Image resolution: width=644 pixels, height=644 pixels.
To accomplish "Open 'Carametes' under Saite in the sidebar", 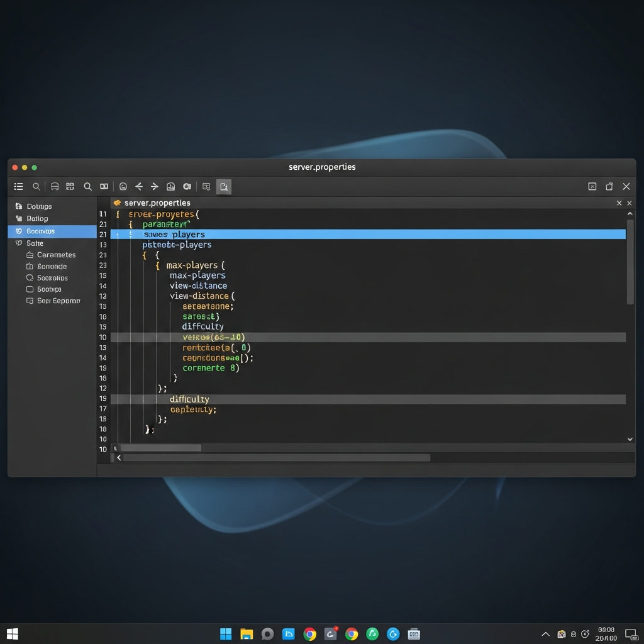I will pos(56,255).
